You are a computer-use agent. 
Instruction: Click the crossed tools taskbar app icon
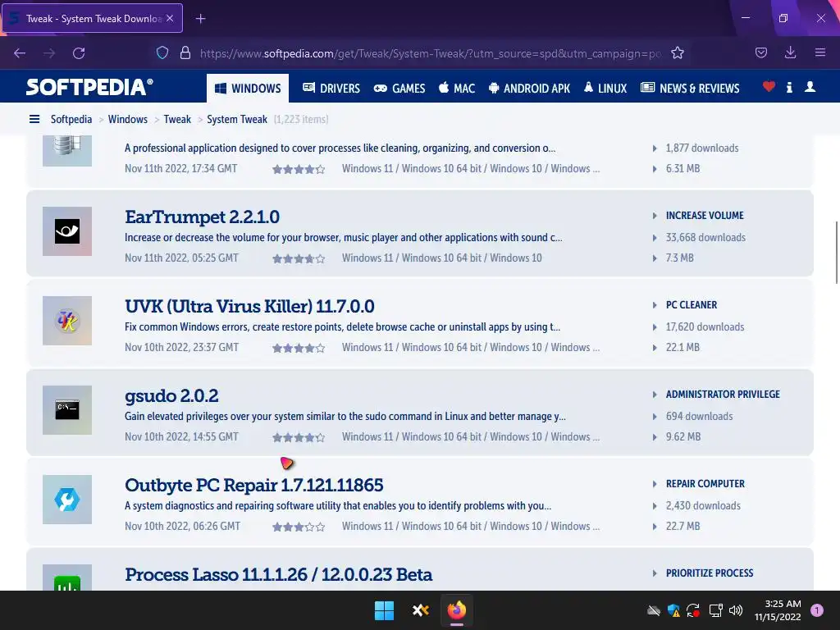point(421,610)
